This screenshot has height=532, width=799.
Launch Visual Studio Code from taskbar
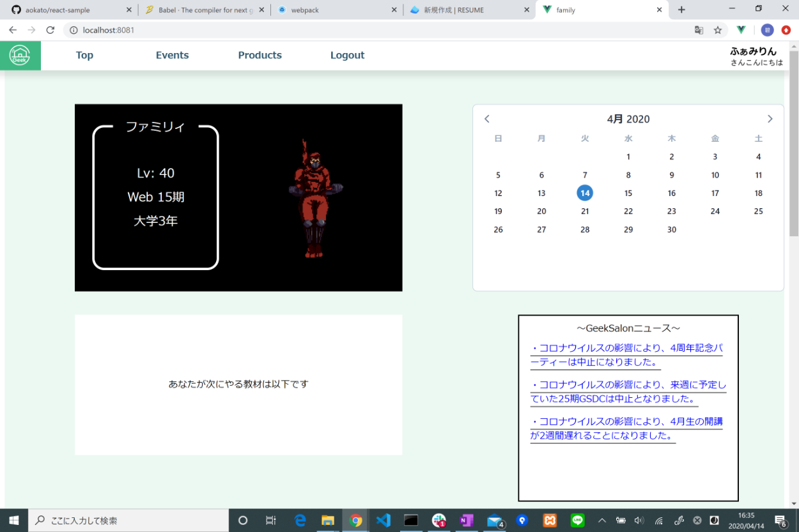pos(383,521)
